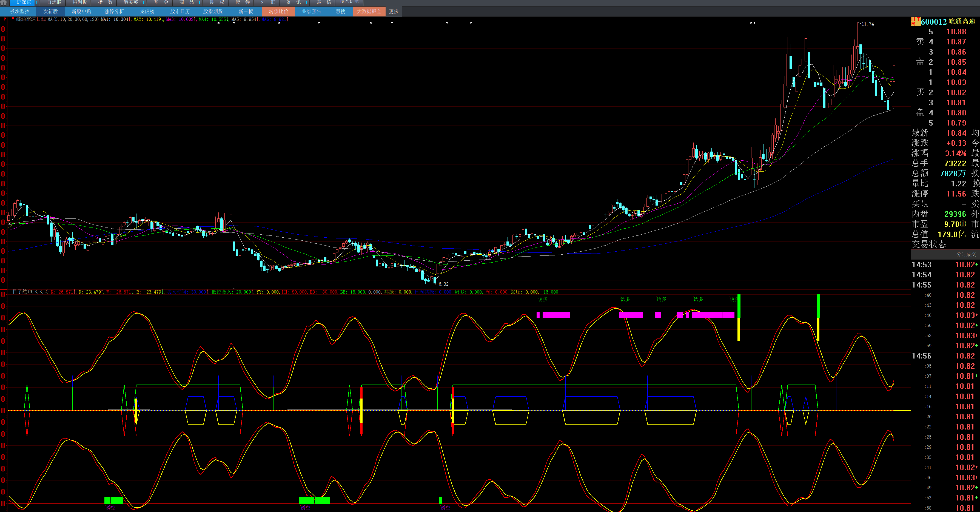
Task: Click the orange 转债比价 button
Action: (x=278, y=12)
